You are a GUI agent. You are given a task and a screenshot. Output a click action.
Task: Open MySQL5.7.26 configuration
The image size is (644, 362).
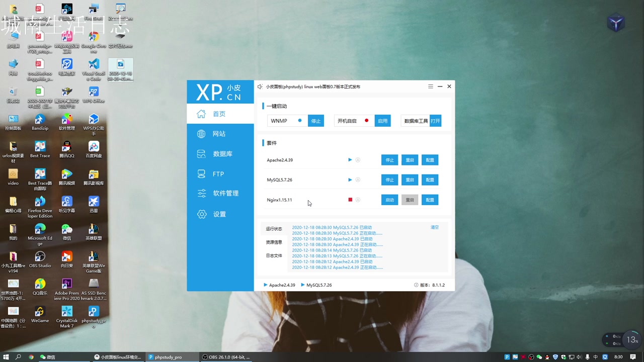(x=430, y=180)
